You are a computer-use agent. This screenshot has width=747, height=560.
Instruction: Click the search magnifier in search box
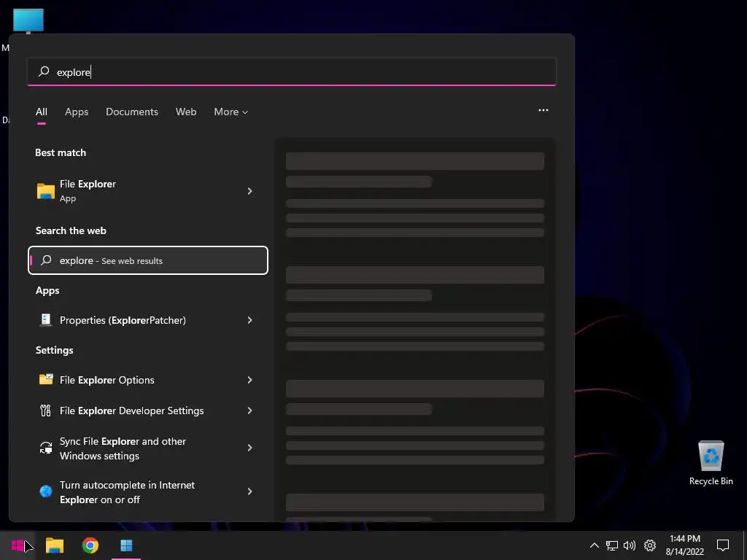44,71
